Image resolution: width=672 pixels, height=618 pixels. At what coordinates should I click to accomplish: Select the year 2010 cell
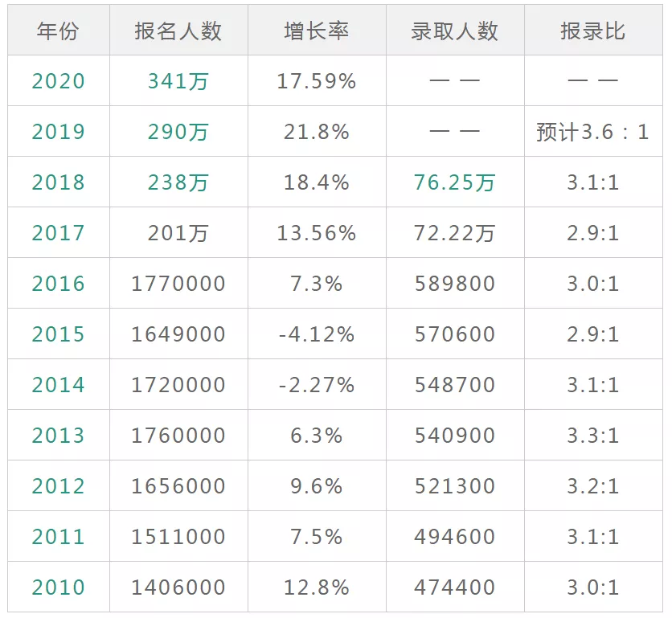[x=57, y=587]
